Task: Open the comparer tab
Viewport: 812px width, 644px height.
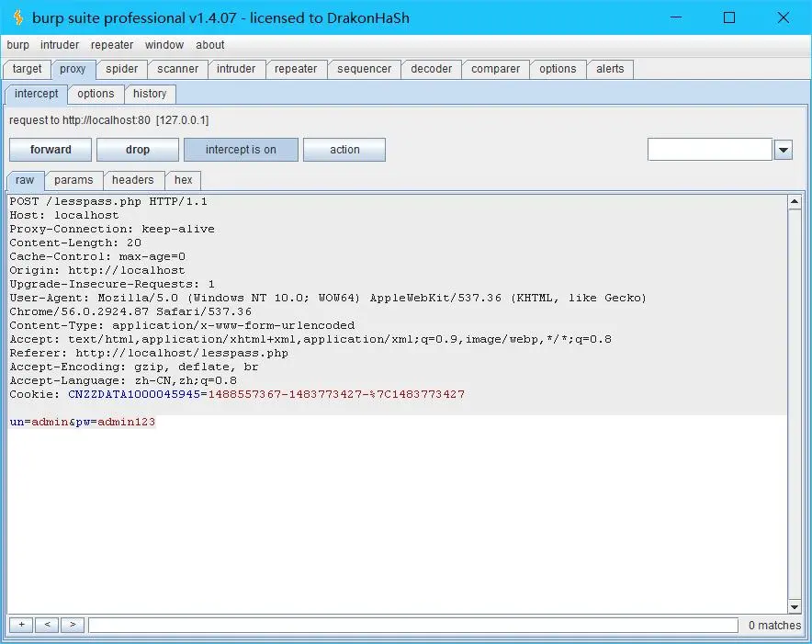Action: coord(495,69)
